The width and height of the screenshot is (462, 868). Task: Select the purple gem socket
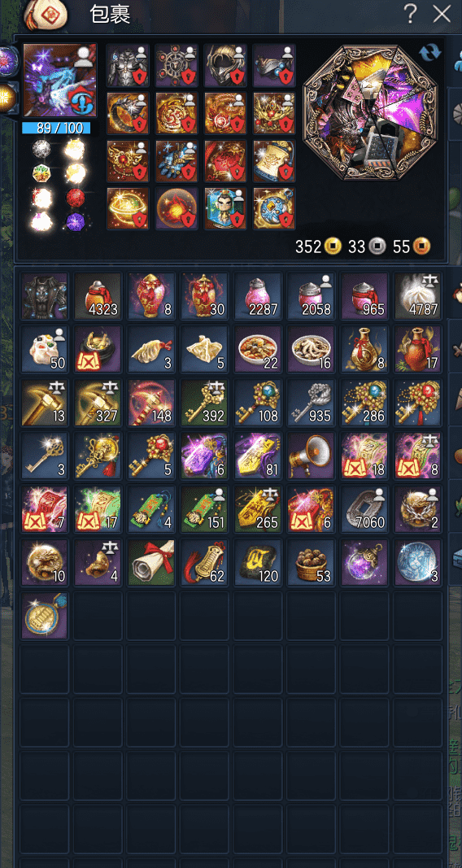point(76,221)
